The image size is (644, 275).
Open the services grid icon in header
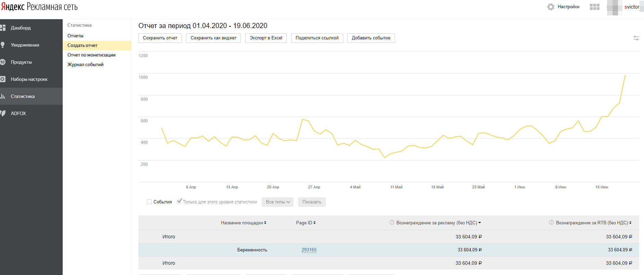594,7
